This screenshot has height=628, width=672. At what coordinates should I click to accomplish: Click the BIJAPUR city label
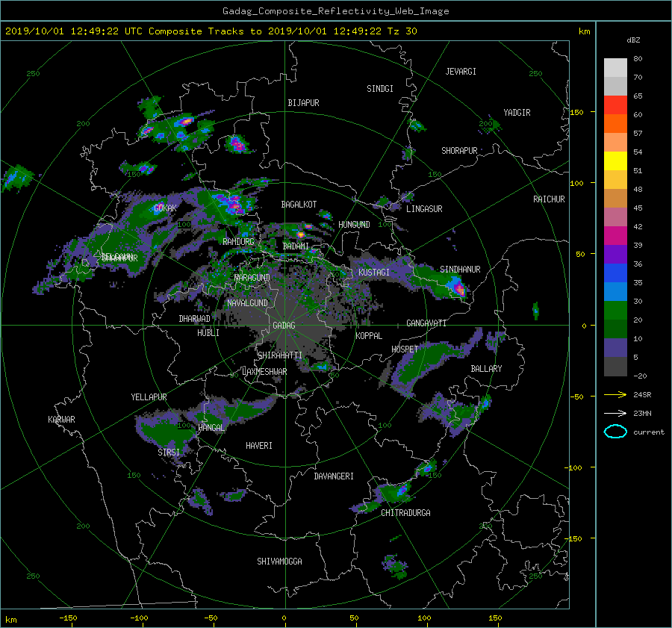[303, 103]
